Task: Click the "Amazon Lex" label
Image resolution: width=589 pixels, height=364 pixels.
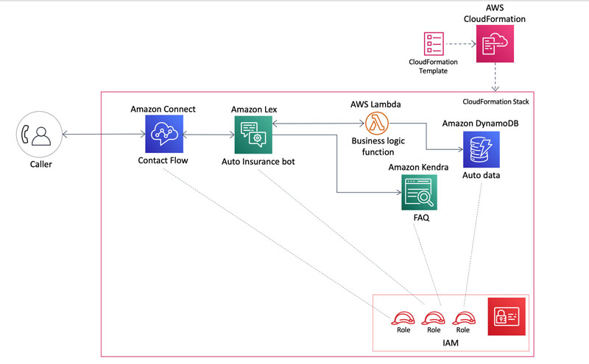Action: coord(254,109)
